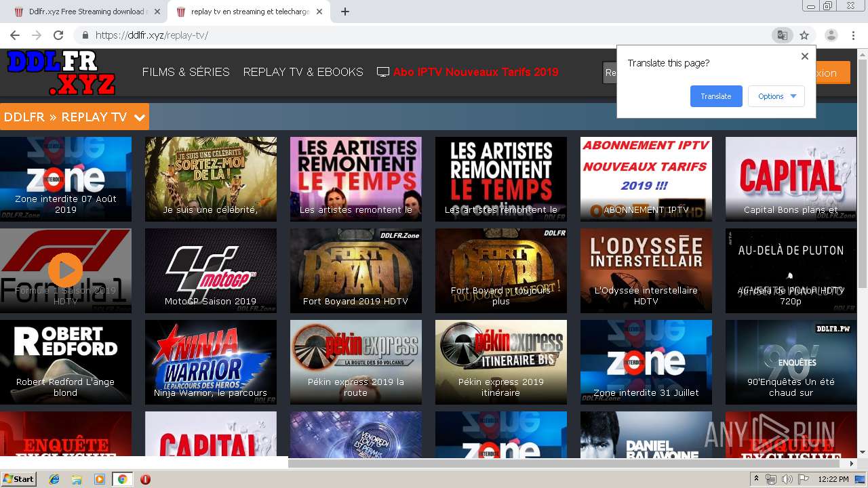Open the REPLAY TV & EBOOKS menu
The image size is (868, 488).
[x=303, y=72]
